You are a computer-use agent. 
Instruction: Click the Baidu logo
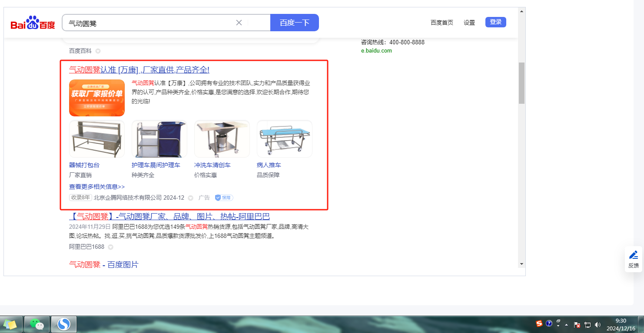pos(33,23)
